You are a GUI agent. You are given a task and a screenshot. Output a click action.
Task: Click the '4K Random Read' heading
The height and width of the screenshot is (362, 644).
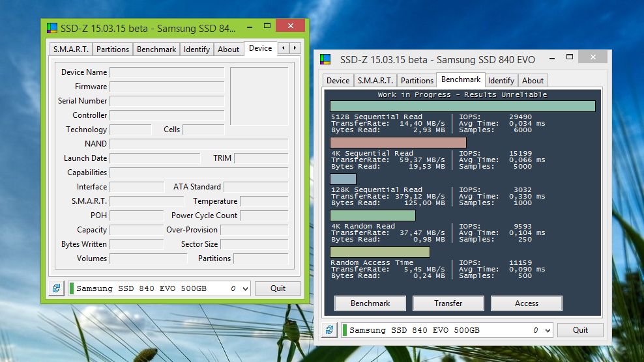(363, 226)
